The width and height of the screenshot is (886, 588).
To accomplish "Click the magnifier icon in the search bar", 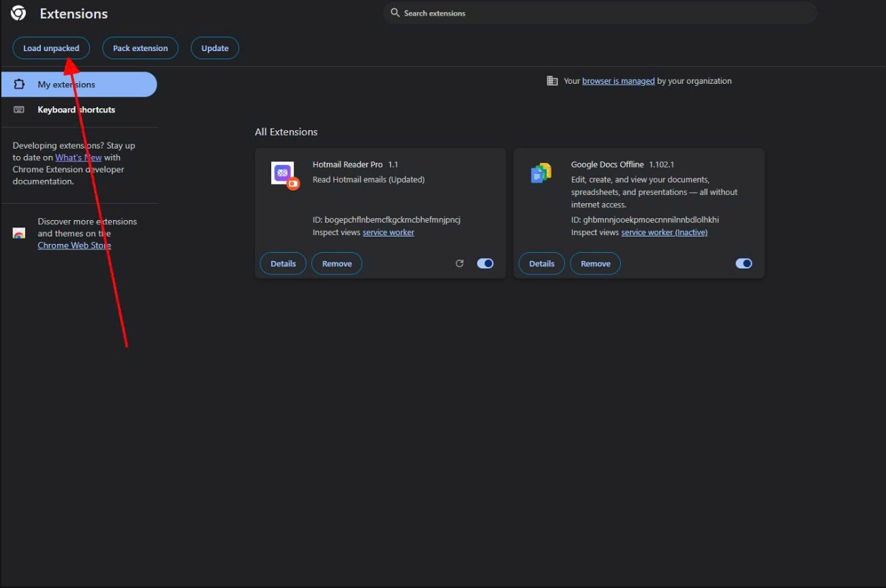I will pos(395,13).
